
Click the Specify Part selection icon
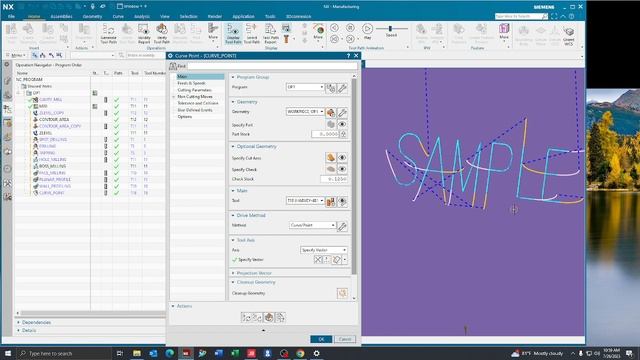pyautogui.click(x=331, y=124)
